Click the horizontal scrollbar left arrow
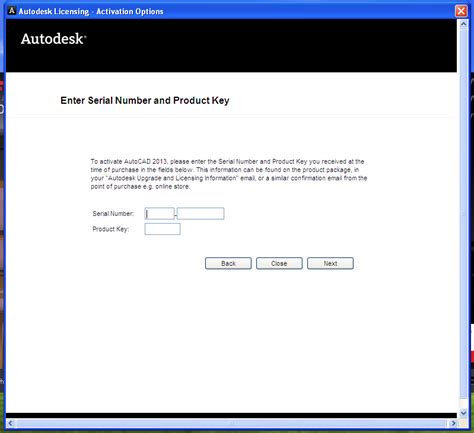 pyautogui.click(x=10, y=423)
